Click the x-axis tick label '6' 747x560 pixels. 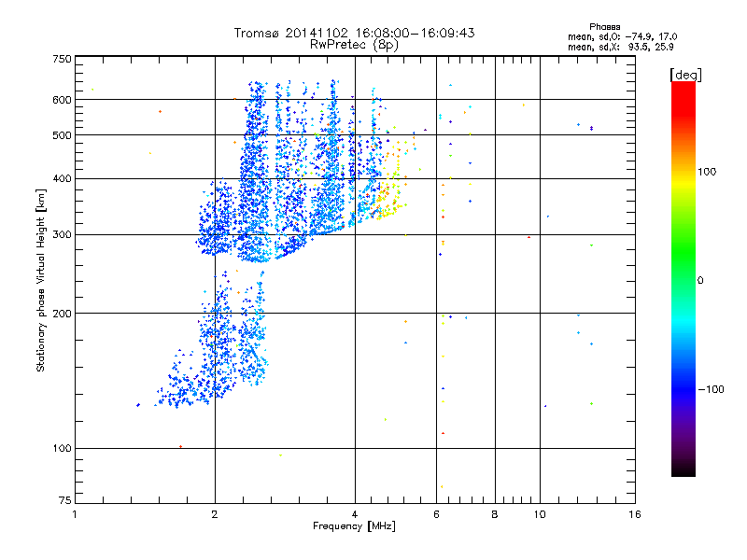coord(436,514)
